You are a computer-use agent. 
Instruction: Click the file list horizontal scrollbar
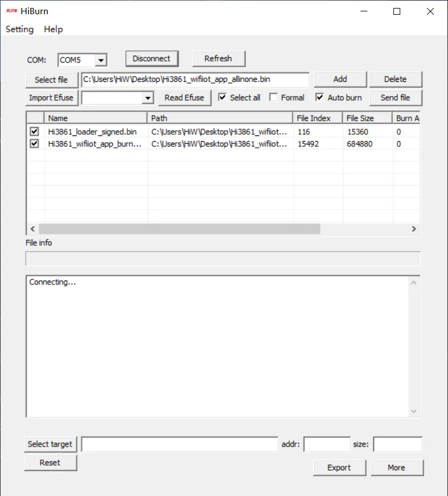tap(179, 229)
